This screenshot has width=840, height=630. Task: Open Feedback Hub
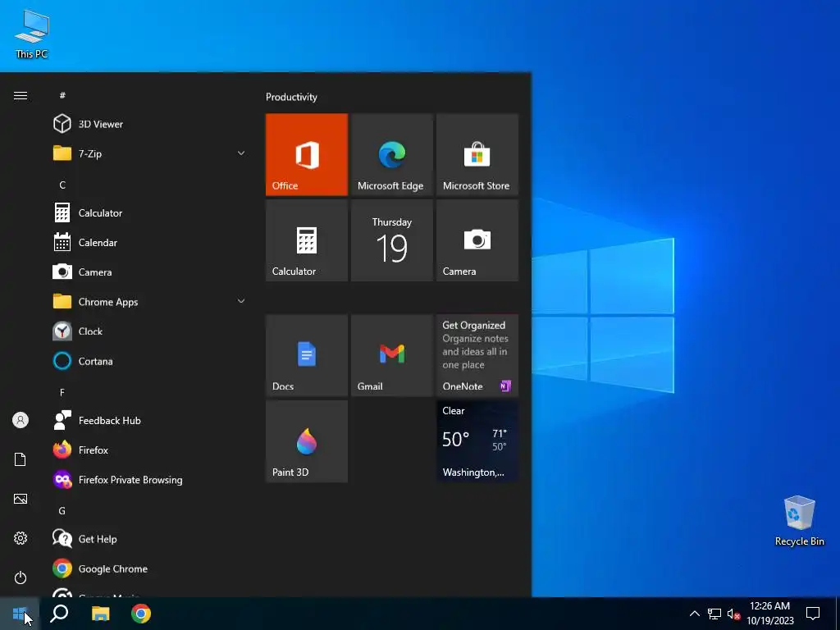coord(150,421)
